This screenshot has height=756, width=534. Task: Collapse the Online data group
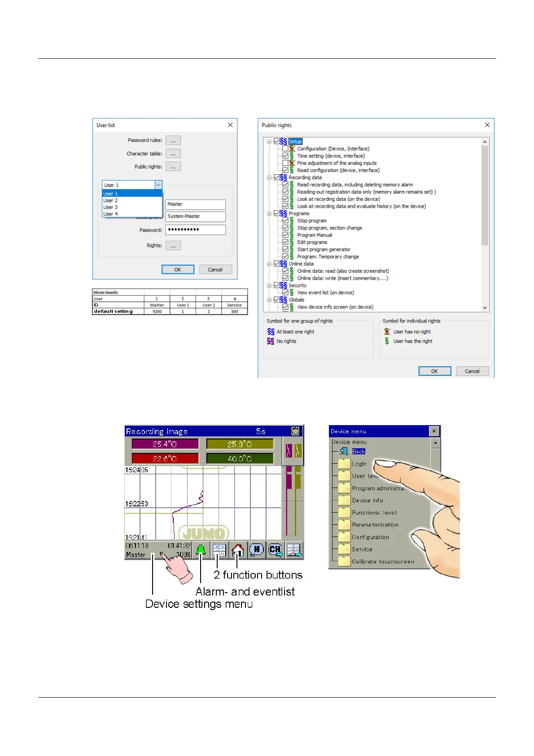(269, 264)
